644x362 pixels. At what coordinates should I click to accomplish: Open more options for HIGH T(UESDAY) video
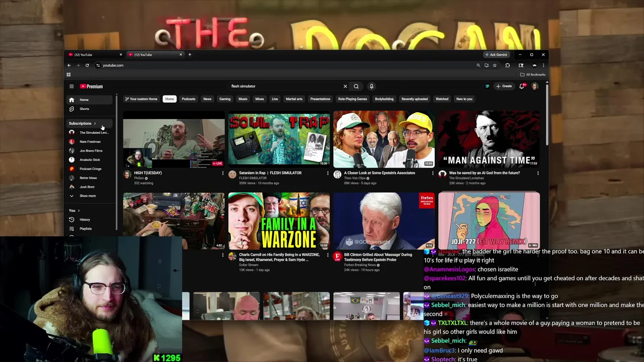(223, 173)
